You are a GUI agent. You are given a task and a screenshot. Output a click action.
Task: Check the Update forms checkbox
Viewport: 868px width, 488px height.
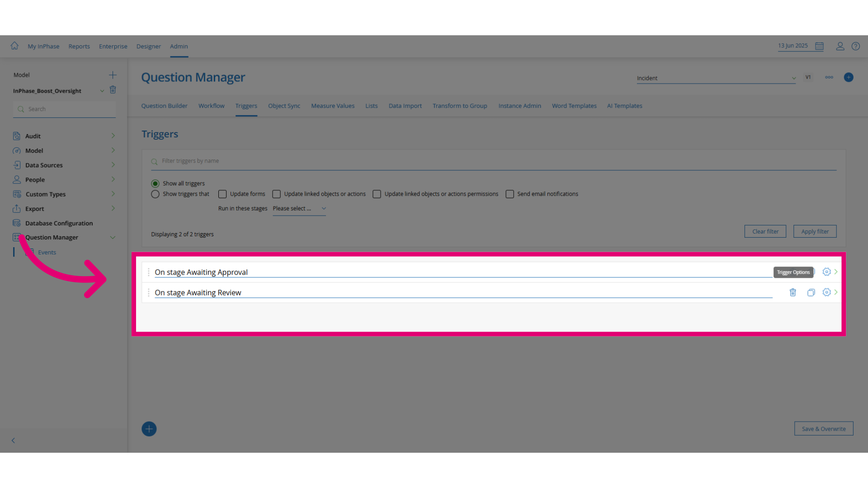(222, 194)
